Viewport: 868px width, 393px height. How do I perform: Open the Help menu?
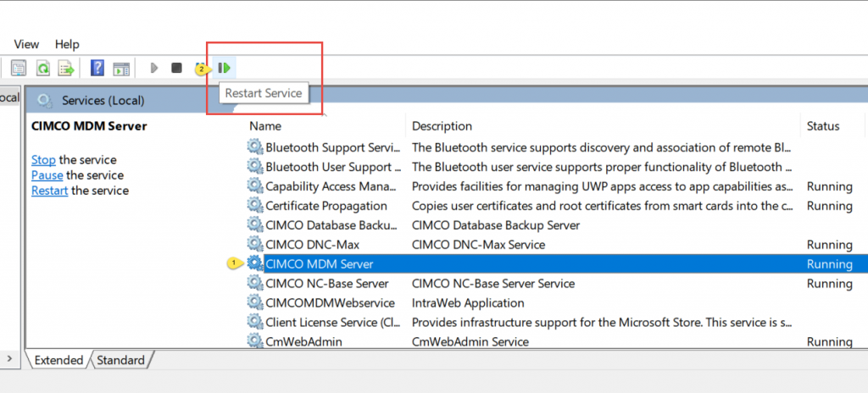coord(67,44)
